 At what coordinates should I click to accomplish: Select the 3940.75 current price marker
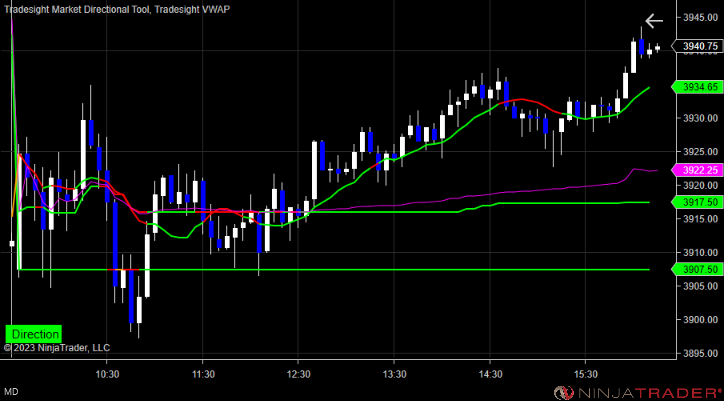[698, 46]
